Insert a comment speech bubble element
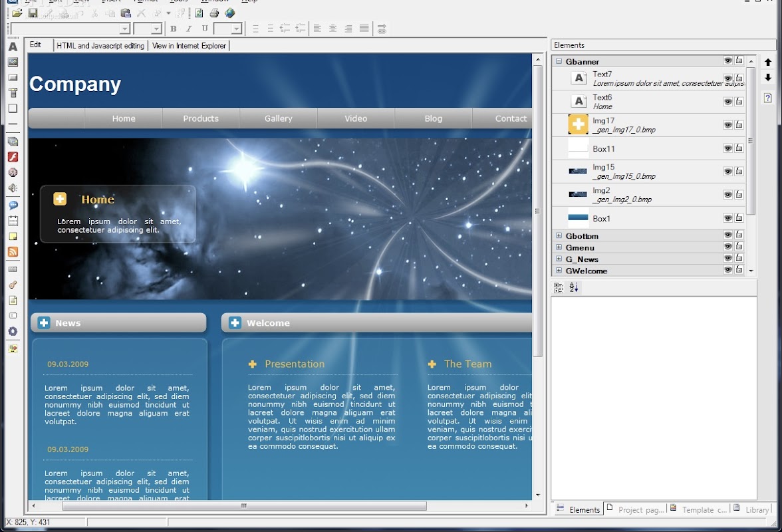The image size is (782, 532). pos(13,205)
